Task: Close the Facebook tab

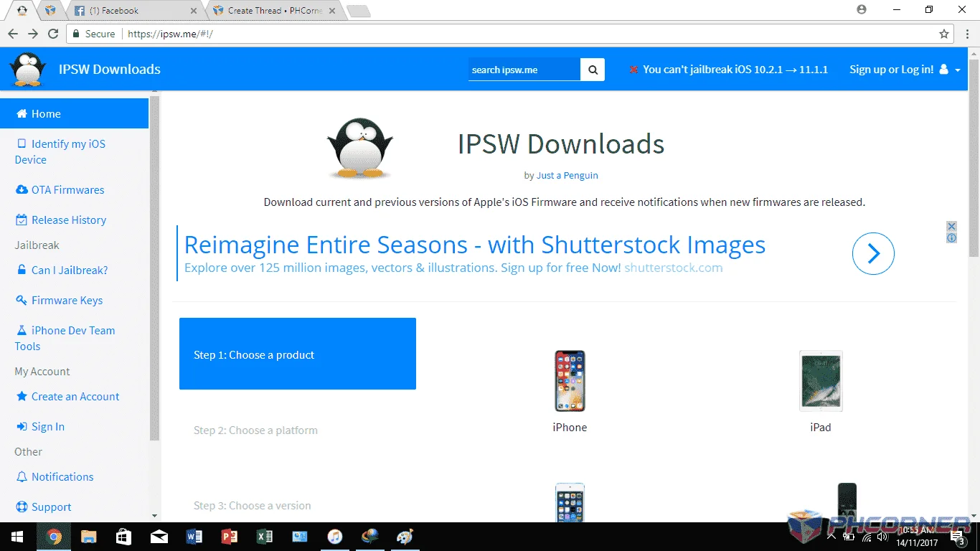Action: [194, 11]
